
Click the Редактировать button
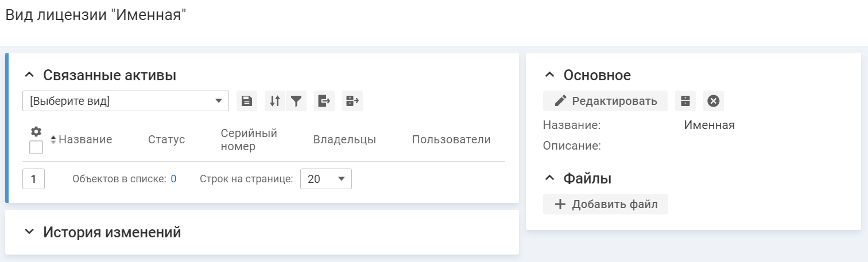pos(605,101)
